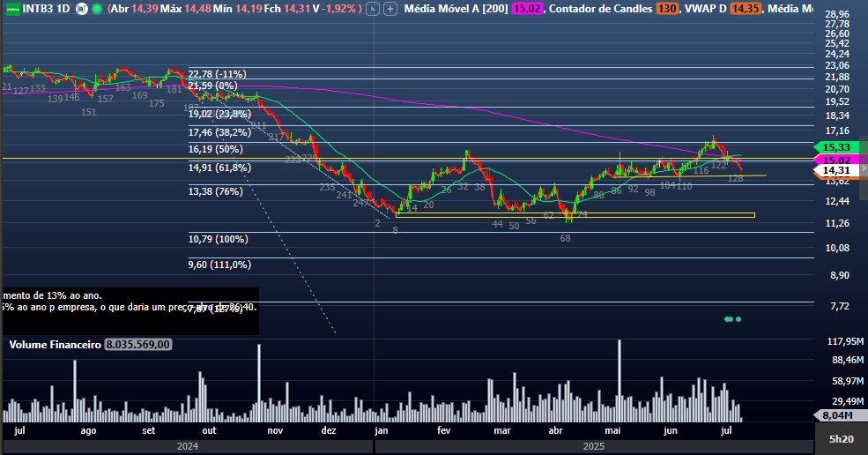Click the green Intelbras ticker logo icon
The height and width of the screenshot is (455, 868).
click(x=11, y=7)
